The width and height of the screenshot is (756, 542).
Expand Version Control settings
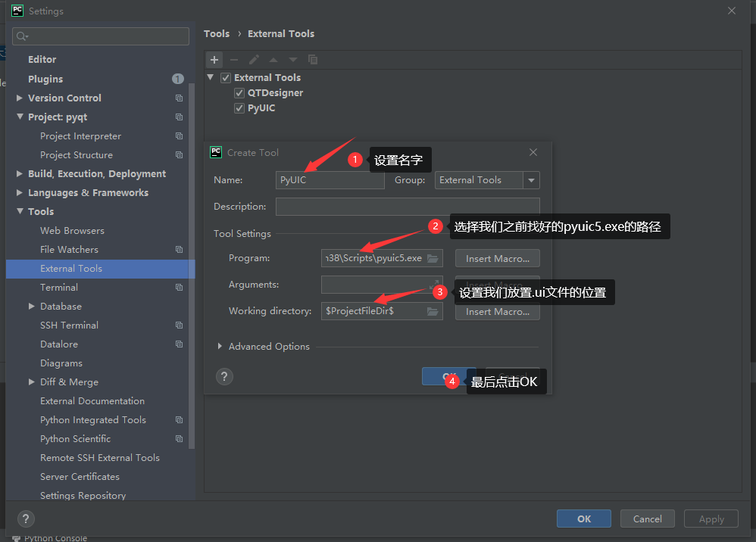pos(19,98)
